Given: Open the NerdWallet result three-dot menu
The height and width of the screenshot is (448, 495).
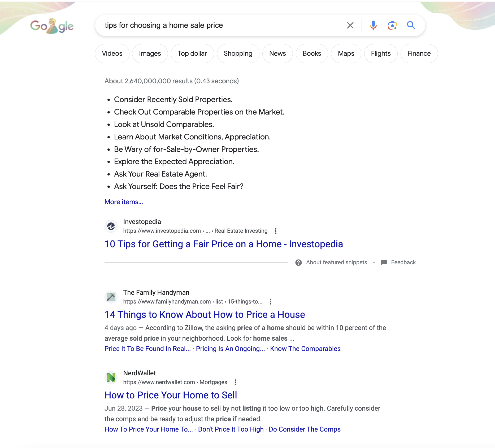Looking at the screenshot, I should pyautogui.click(x=235, y=382).
